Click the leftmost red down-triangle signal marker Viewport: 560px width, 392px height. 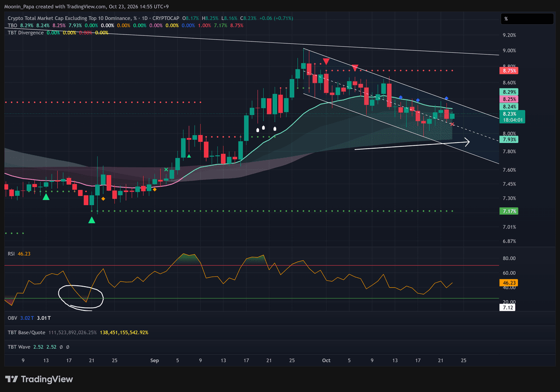coord(327,61)
